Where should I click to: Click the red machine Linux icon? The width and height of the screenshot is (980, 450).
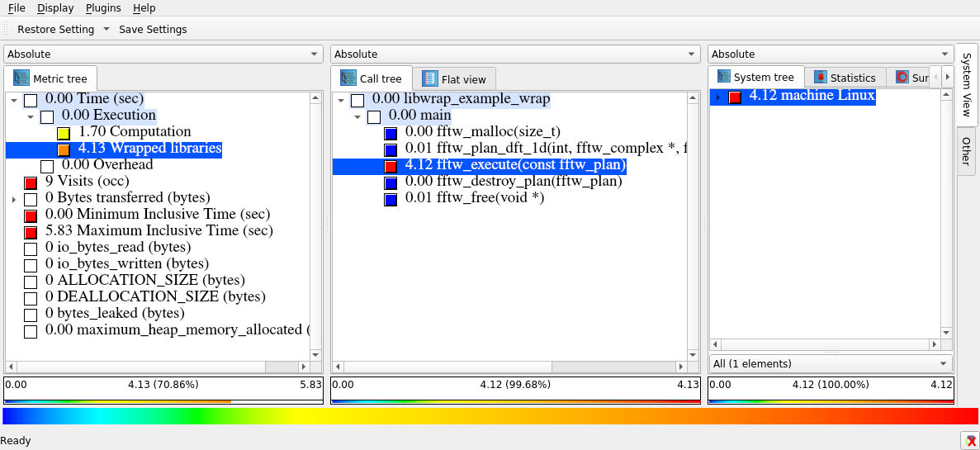735,97
